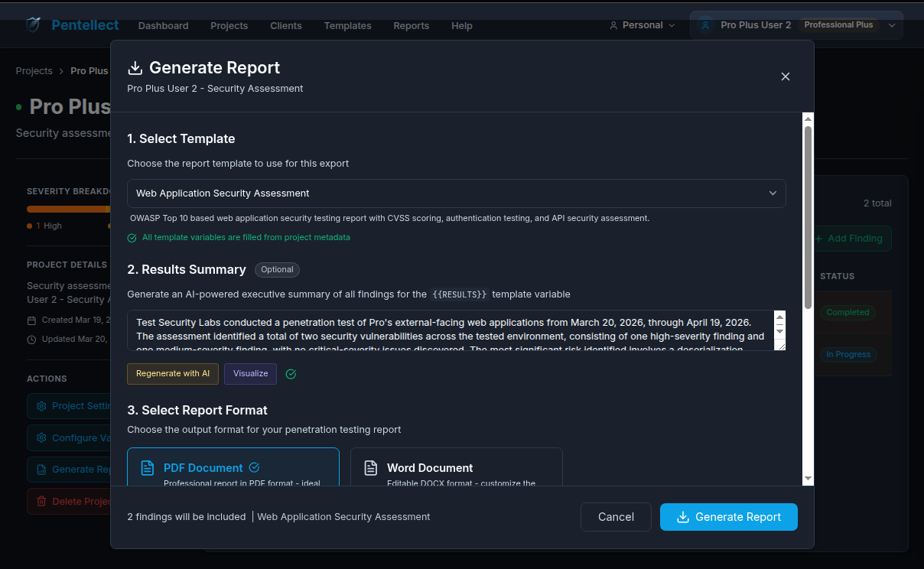The image size is (924, 569).
Task: Select Word Document format card
Action: coord(457,467)
